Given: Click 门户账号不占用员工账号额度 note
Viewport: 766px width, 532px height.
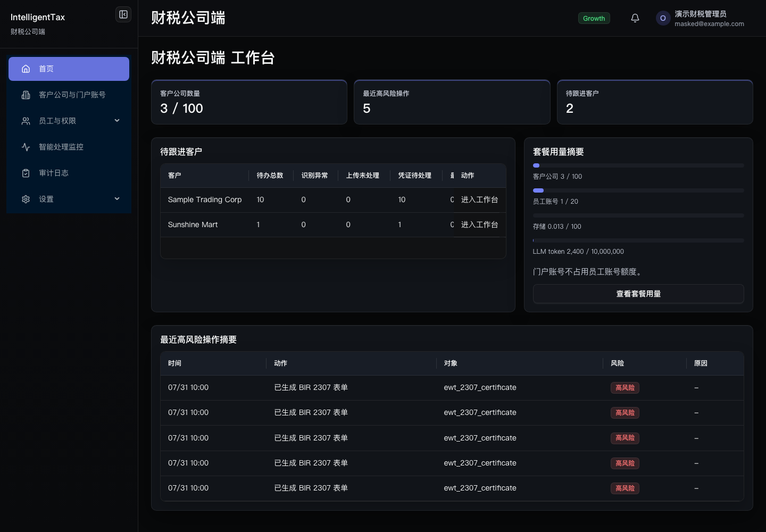Looking at the screenshot, I should tap(588, 272).
